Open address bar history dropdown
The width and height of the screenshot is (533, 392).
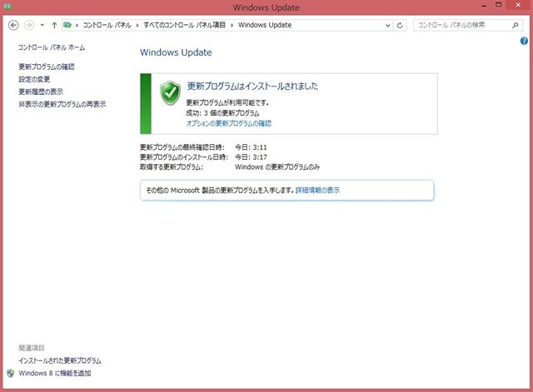tap(387, 26)
